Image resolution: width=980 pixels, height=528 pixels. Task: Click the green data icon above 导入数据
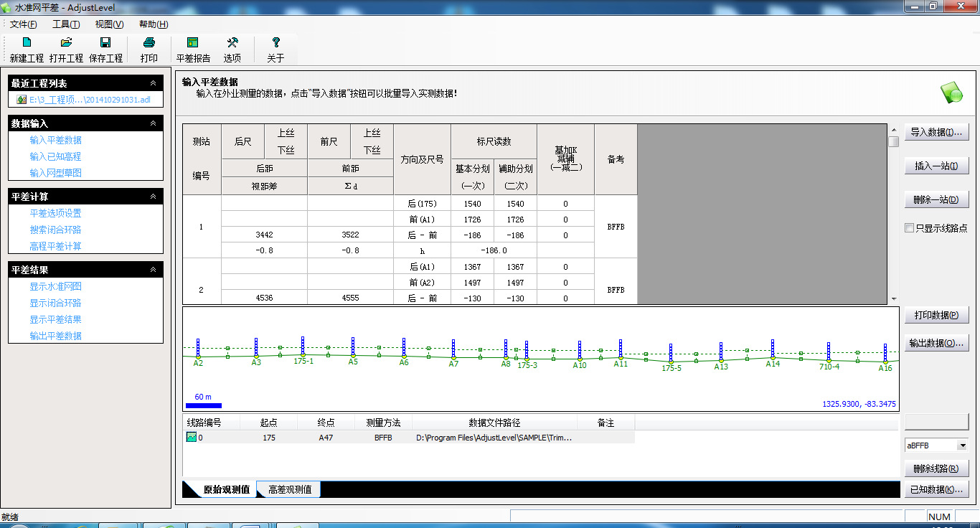pyautogui.click(x=951, y=93)
